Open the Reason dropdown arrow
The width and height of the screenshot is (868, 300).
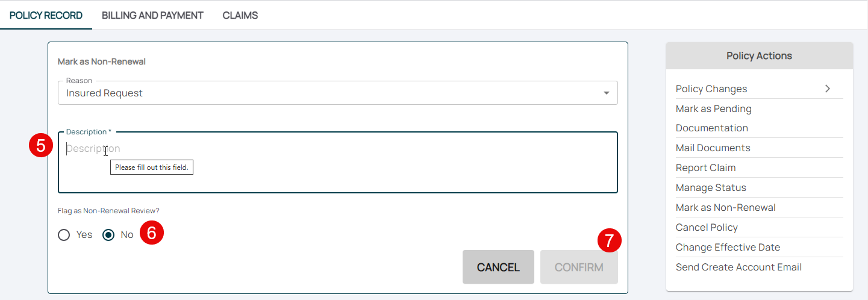click(x=606, y=93)
